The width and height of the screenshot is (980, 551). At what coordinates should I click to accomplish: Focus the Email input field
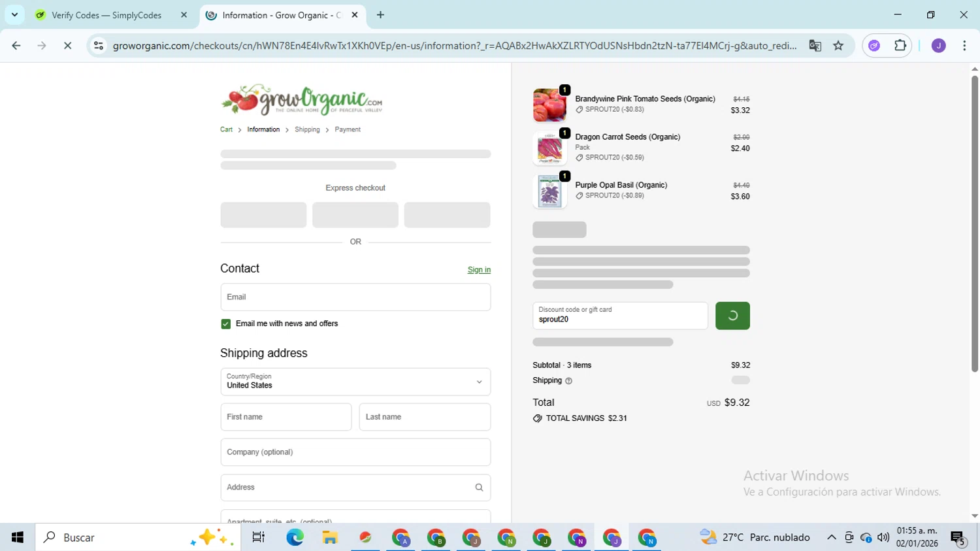[355, 297]
